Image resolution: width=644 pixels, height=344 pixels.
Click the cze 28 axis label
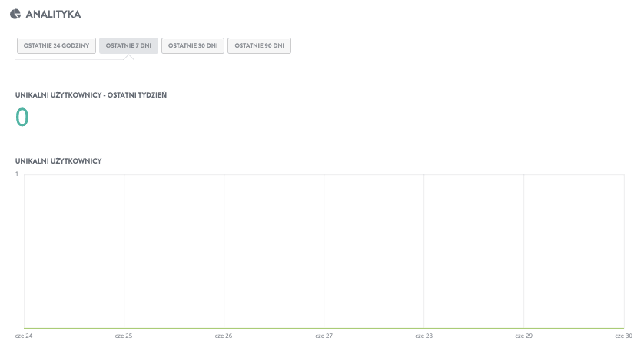[x=424, y=336]
